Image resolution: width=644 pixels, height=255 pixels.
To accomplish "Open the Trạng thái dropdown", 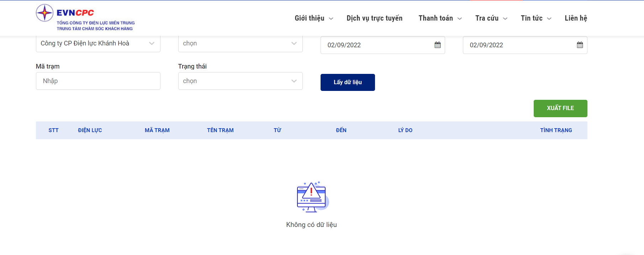I will (x=240, y=81).
